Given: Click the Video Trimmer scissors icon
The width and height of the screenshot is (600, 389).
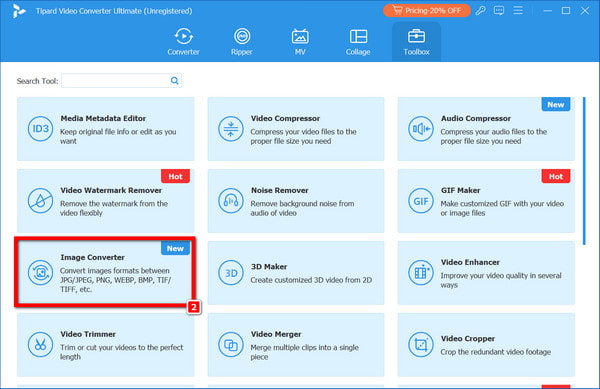Looking at the screenshot, I should pyautogui.click(x=40, y=345).
